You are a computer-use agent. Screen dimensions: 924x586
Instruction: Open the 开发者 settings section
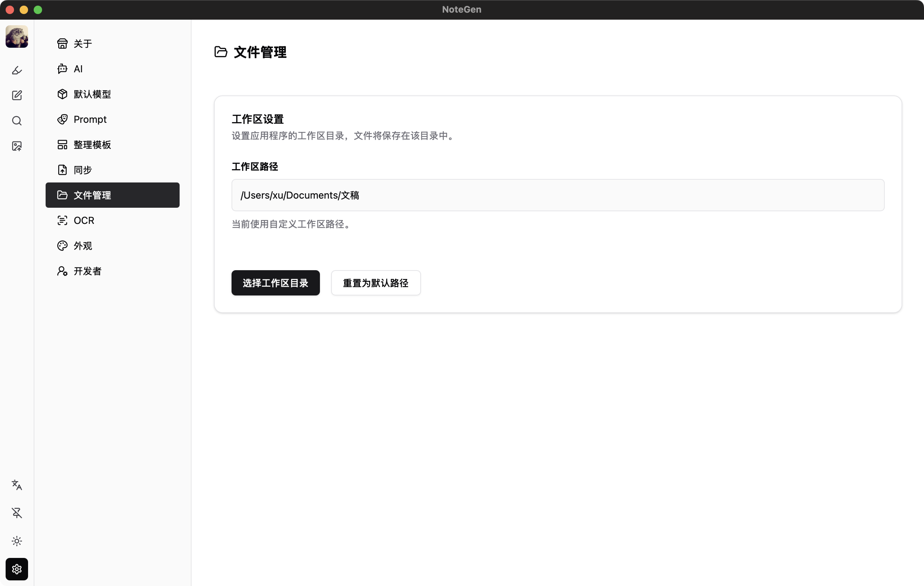(x=112, y=271)
